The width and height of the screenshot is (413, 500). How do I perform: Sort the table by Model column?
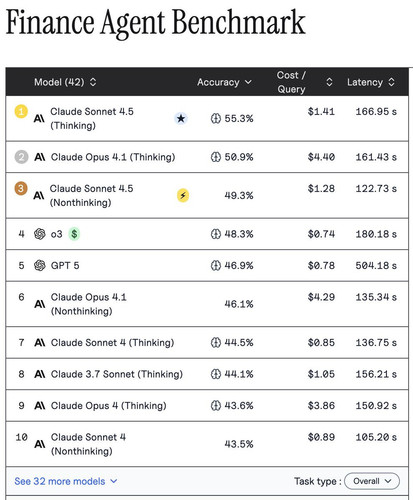[x=65, y=82]
